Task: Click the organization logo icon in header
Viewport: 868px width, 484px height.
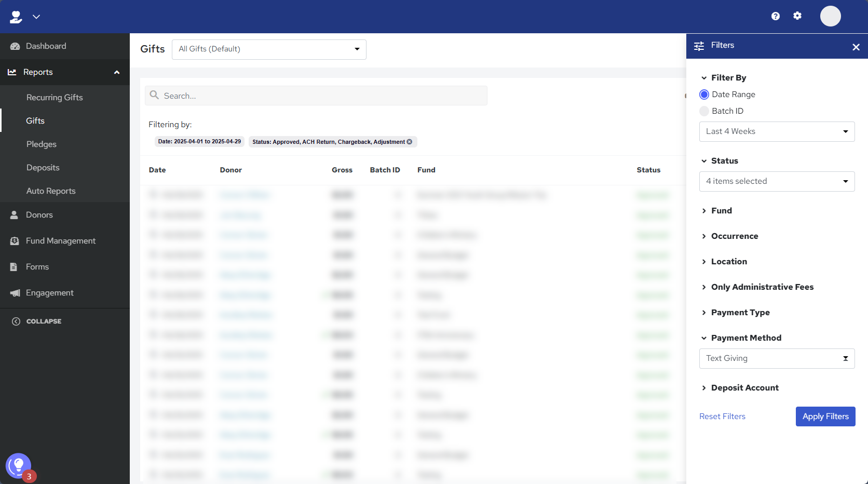Action: 16,17
